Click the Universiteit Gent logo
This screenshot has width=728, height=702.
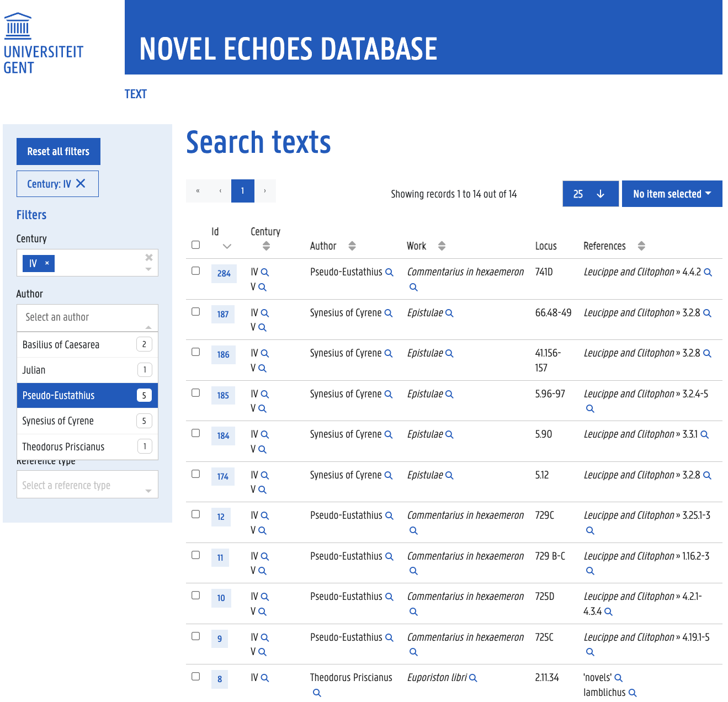[x=43, y=43]
